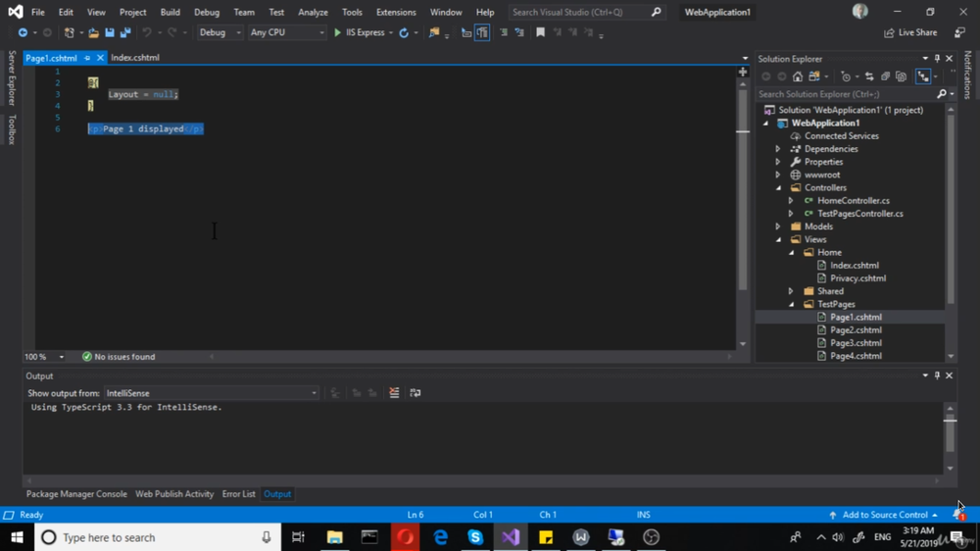The height and width of the screenshot is (551, 980).
Task: Open the Debug configuration dropdown
Action: 220,32
